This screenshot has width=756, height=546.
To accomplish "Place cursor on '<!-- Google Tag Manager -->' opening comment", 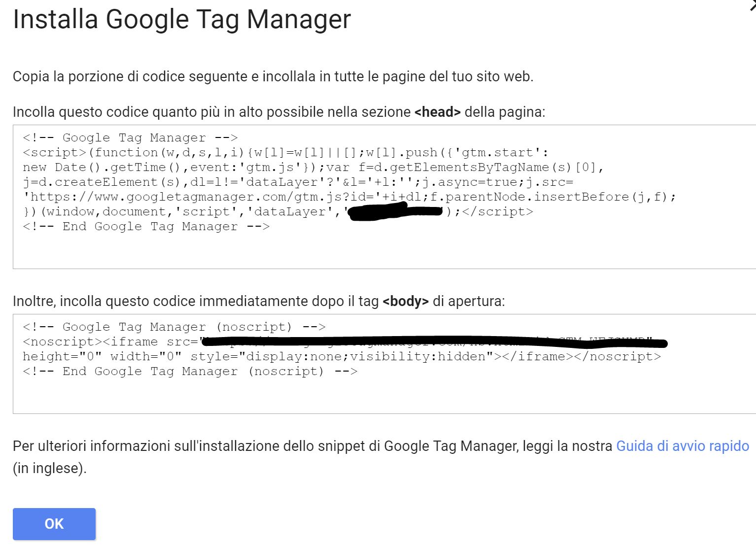I will coord(130,138).
